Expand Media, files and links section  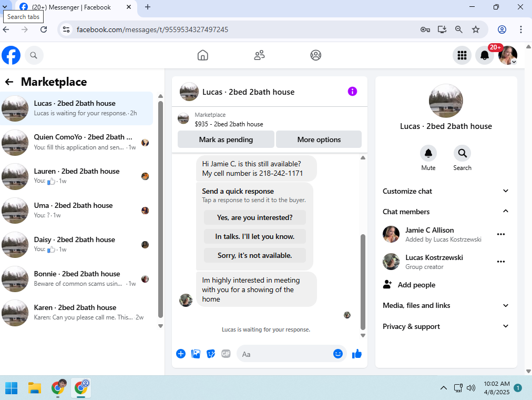pos(446,305)
